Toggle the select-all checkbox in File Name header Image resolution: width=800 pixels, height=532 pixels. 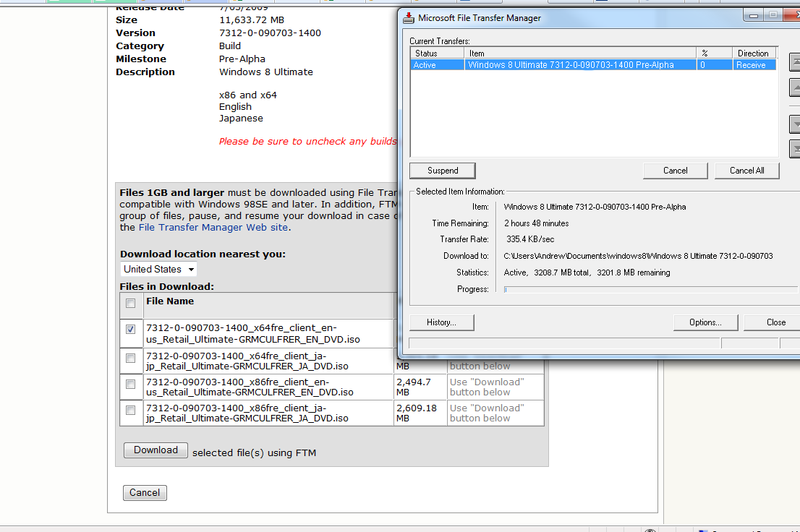[131, 304]
